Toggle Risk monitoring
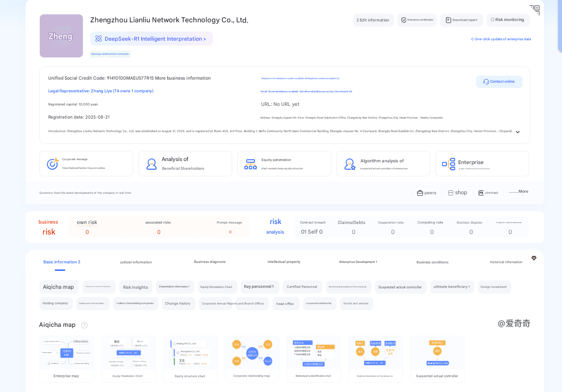Image resolution: width=562 pixels, height=392 pixels. [508, 20]
